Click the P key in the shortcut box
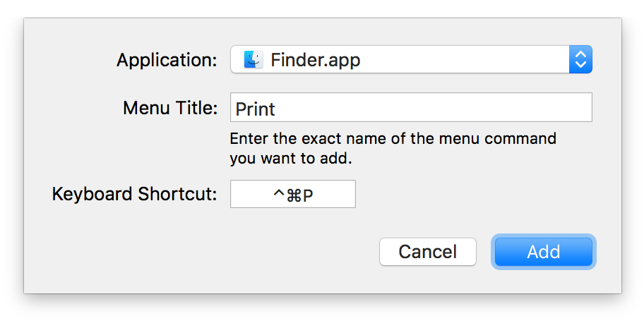The height and width of the screenshot is (323, 644). 308,195
